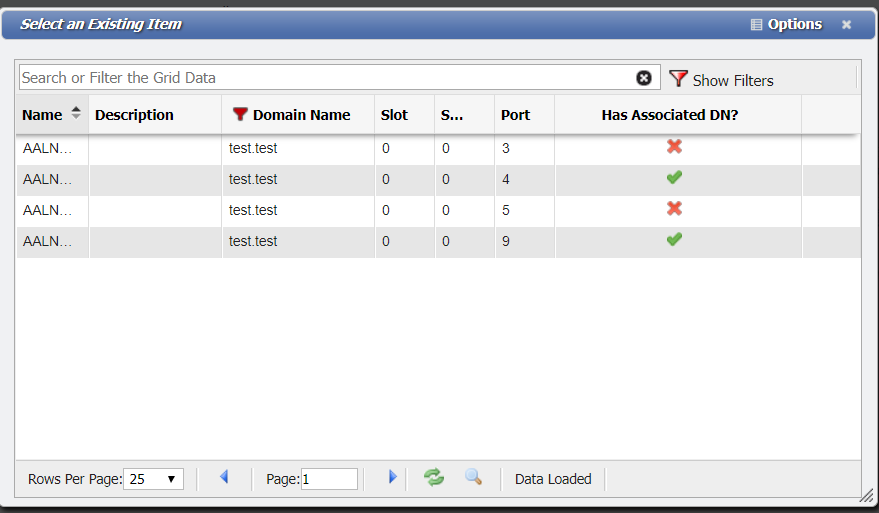Click the green checkmark in the Port 4 row

coord(674,178)
